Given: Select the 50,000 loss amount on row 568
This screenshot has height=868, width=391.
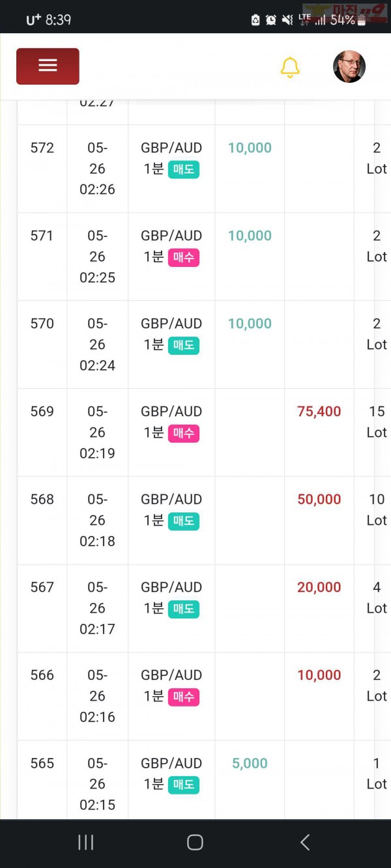Looking at the screenshot, I should click(x=319, y=499).
